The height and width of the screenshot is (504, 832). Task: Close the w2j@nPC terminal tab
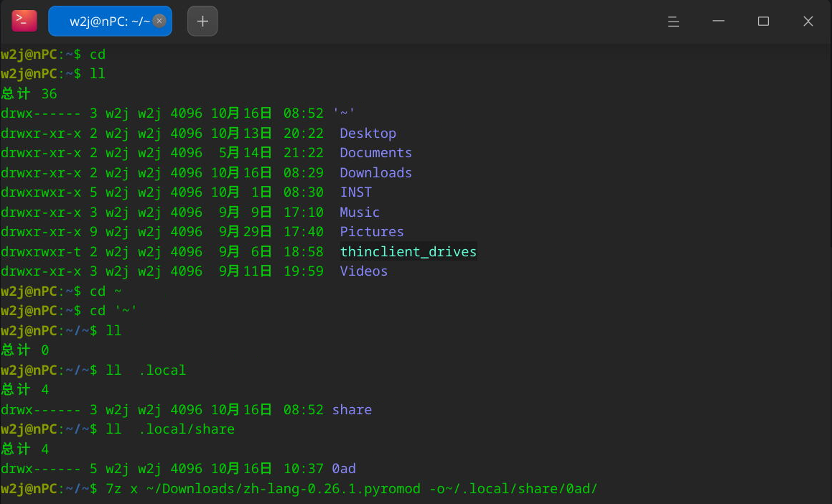pyautogui.click(x=159, y=22)
